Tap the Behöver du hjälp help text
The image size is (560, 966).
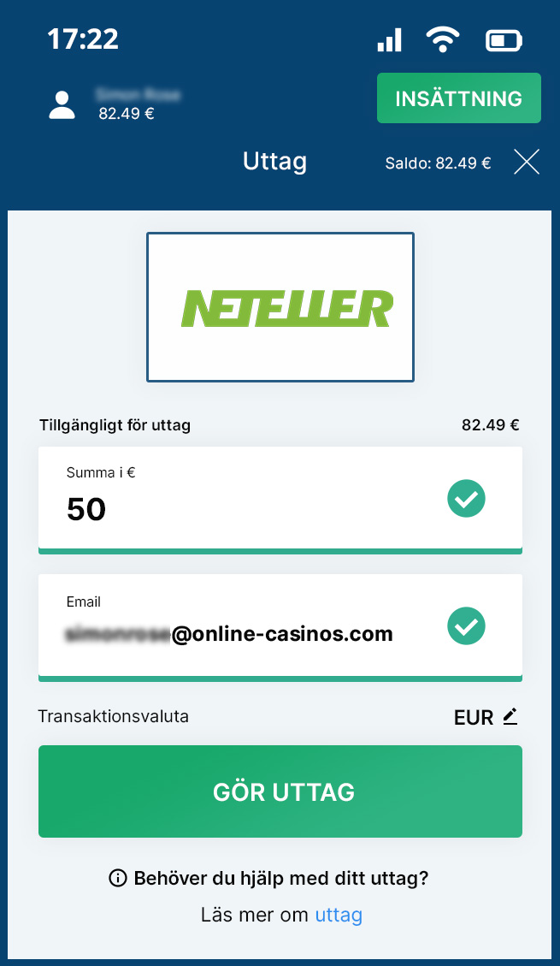pyautogui.click(x=280, y=878)
